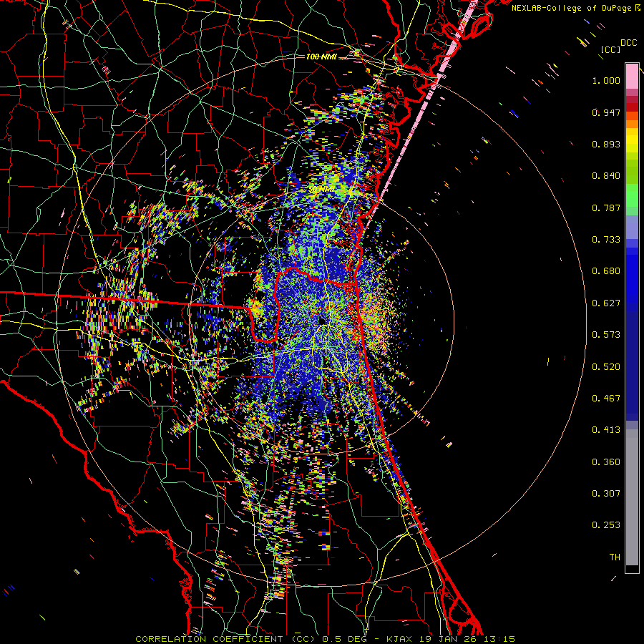Click the DCC label above the color scale
Viewport: 644px width, 644px height.
click(x=629, y=43)
